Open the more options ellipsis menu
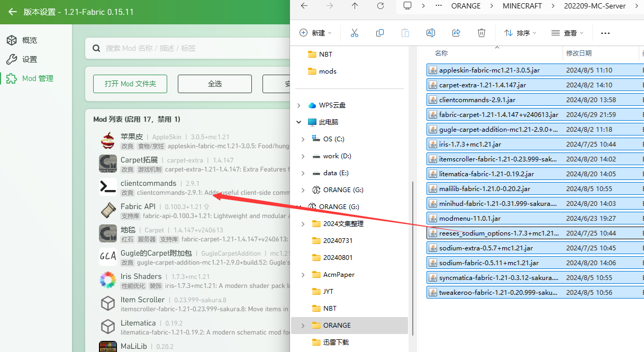The height and width of the screenshot is (352, 644). tap(605, 33)
